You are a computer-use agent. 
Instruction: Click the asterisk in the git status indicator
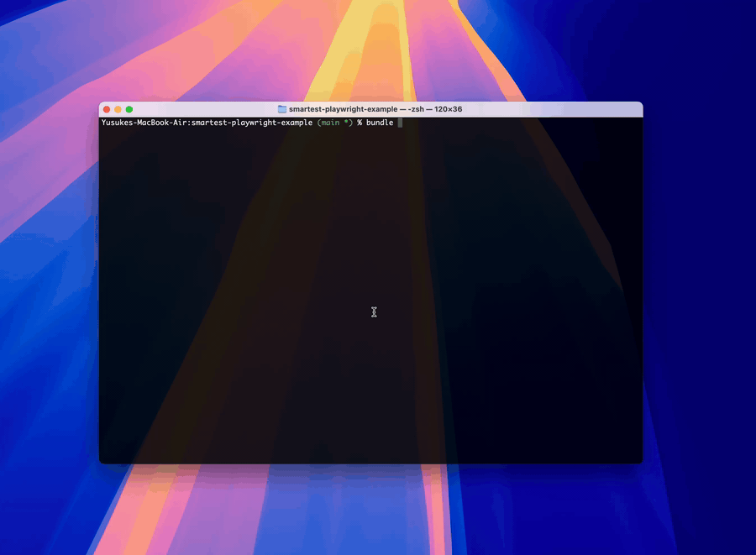click(346, 122)
